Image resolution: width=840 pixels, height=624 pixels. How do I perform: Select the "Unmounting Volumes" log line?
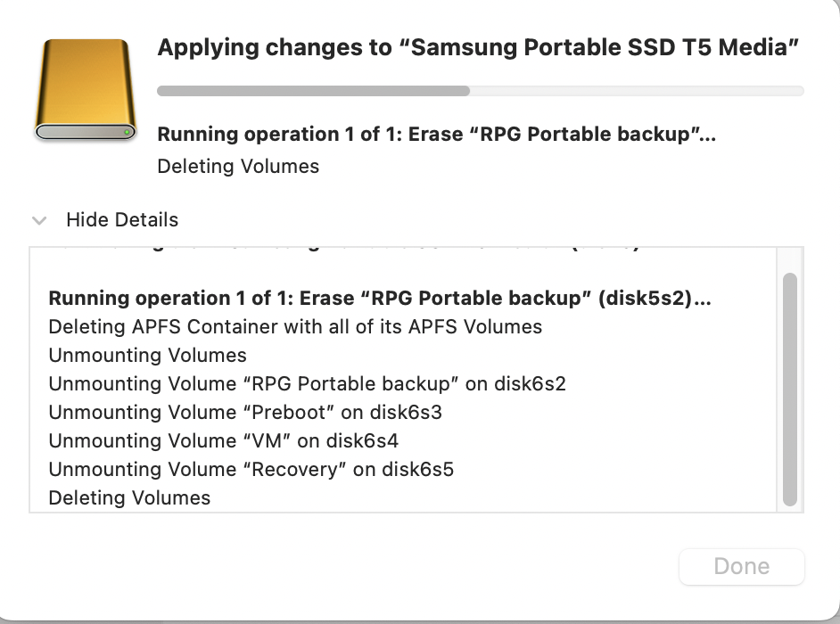(147, 355)
